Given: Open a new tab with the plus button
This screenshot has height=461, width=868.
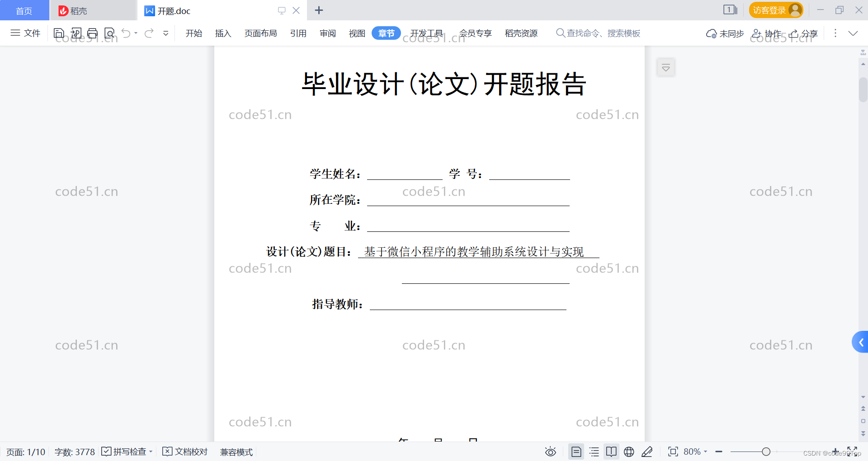Looking at the screenshot, I should [319, 10].
